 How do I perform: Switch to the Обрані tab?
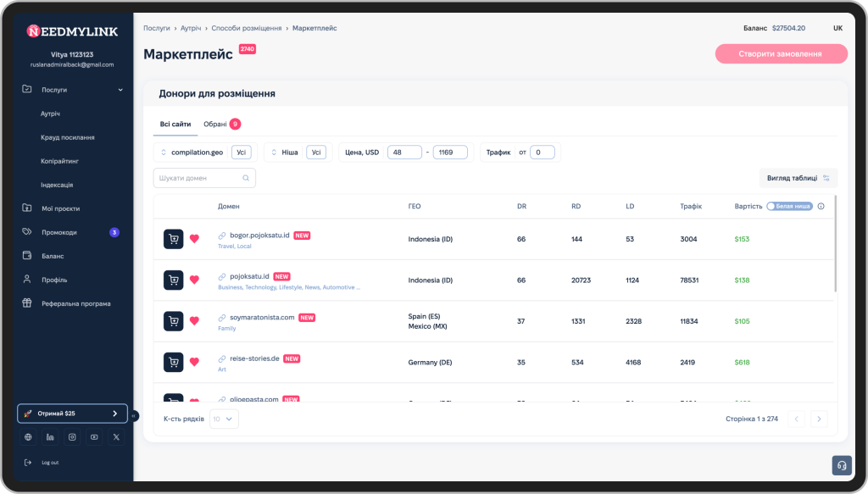pos(221,124)
